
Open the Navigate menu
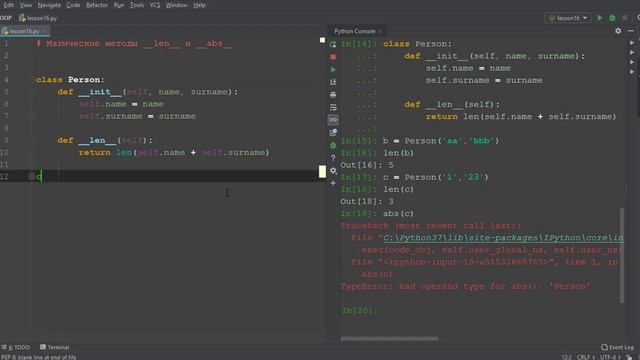tap(49, 5)
